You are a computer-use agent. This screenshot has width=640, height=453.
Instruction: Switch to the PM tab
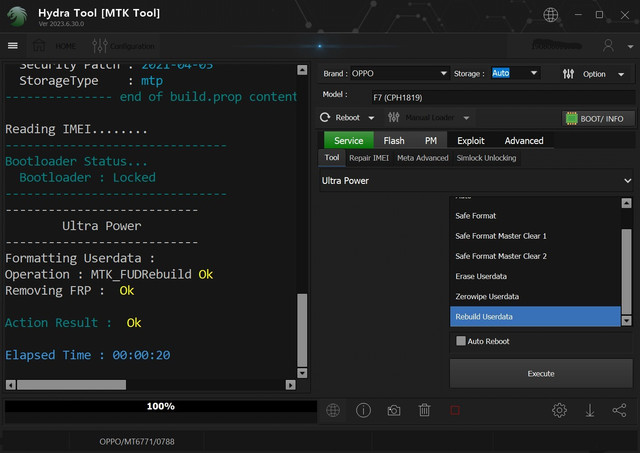click(x=431, y=140)
